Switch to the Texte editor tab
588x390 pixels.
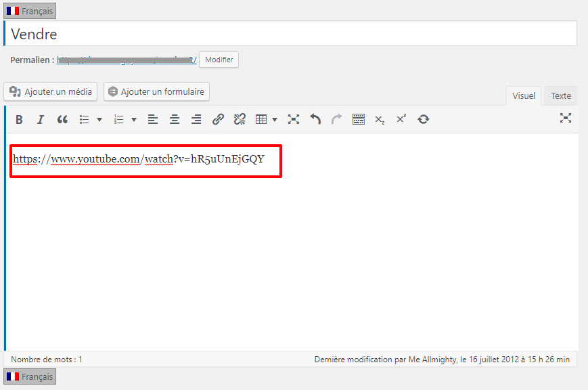(x=561, y=95)
